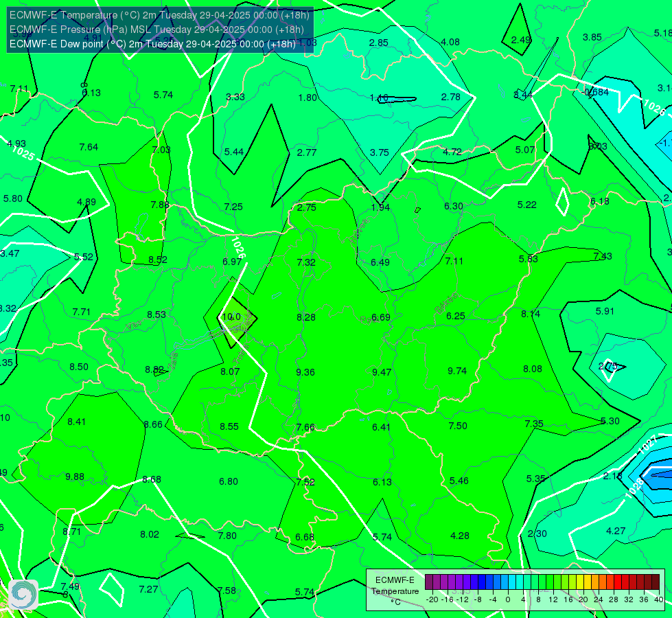Click the 8.02 temperature value
The width and height of the screenshot is (672, 618).
click(150, 534)
